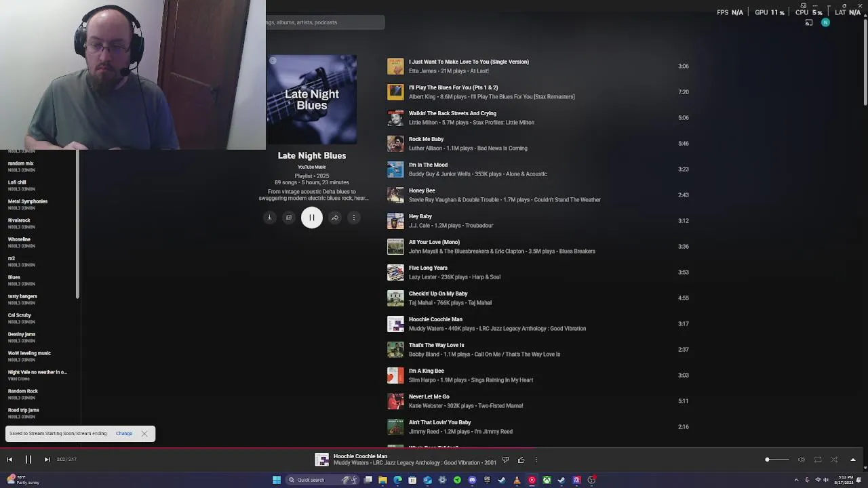Image resolution: width=868 pixels, height=488 pixels.
Task: Click the Change link in the saved notification
Action: [124, 434]
